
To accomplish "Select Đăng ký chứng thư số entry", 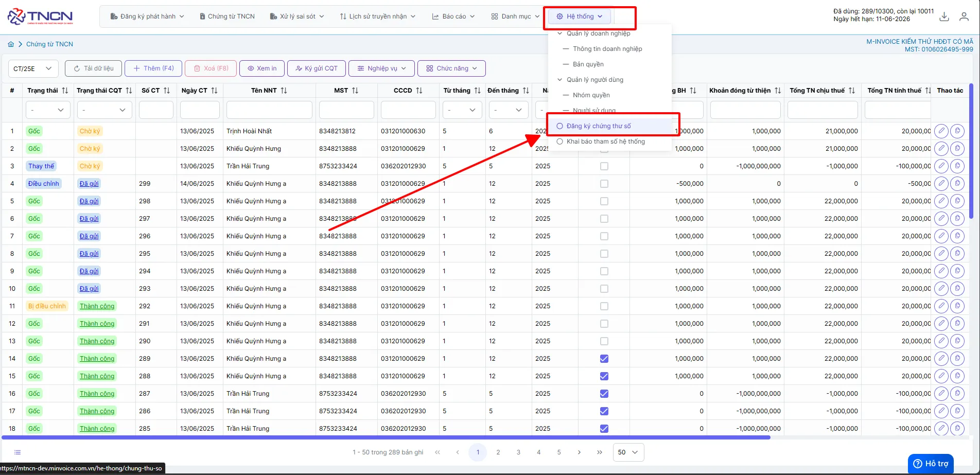I will (610, 126).
